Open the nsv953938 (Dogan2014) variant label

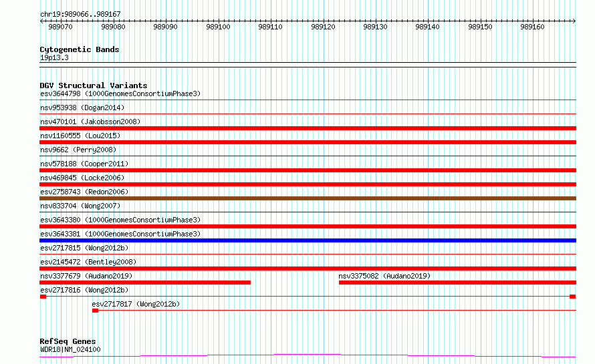[82, 108]
